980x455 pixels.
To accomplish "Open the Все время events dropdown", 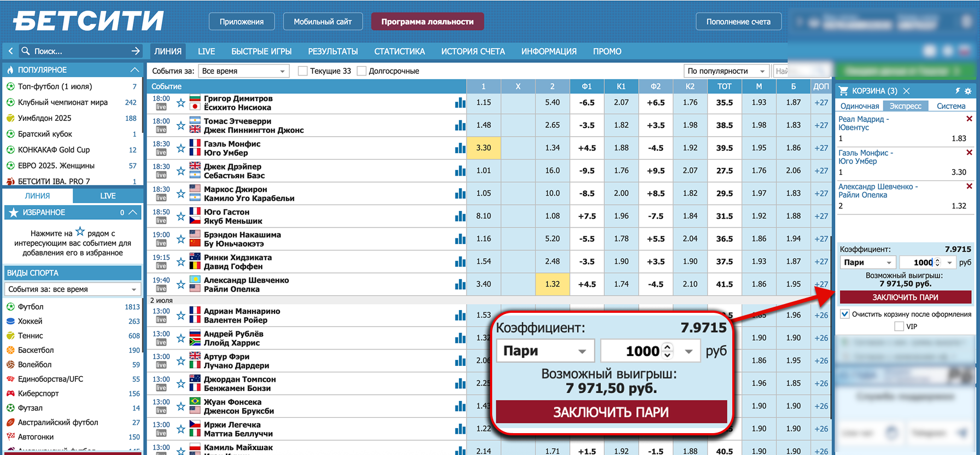I will [244, 71].
